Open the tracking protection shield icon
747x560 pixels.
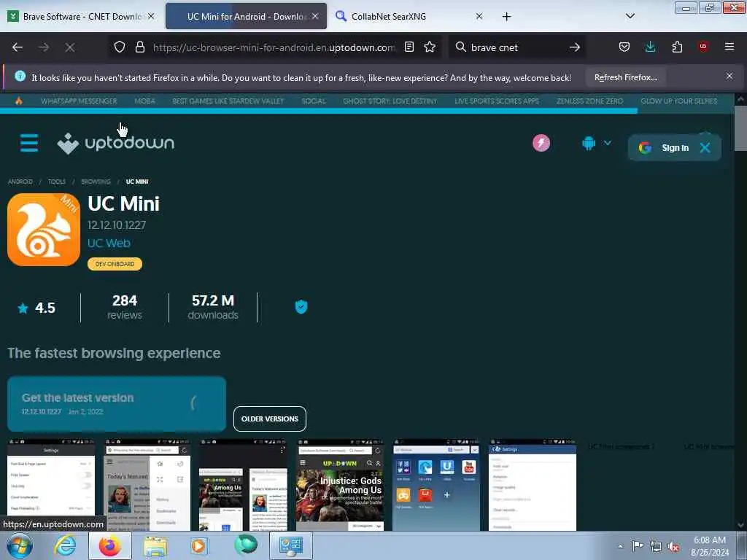tap(120, 47)
